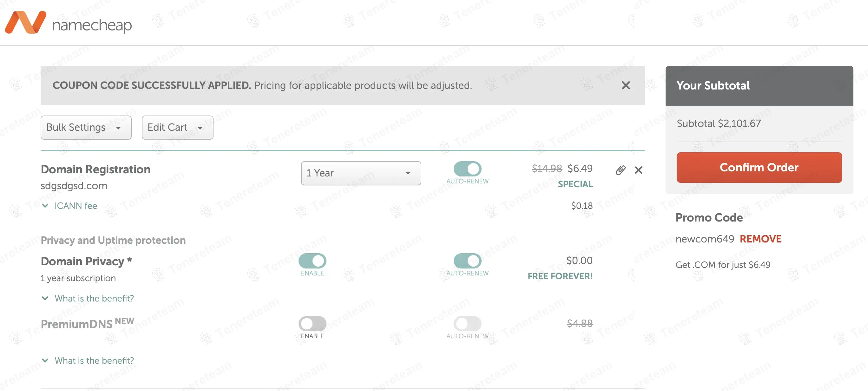This screenshot has width=868, height=391.
Task: Click the paperclip icon beside domain price
Action: (620, 170)
